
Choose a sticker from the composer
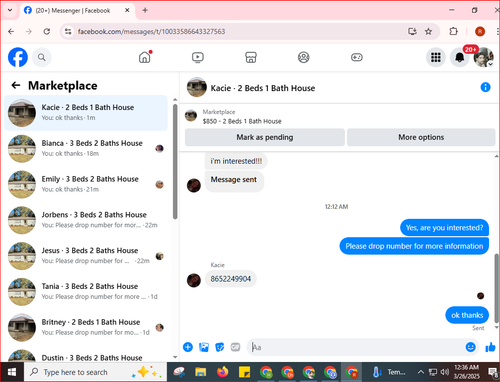coord(220,347)
